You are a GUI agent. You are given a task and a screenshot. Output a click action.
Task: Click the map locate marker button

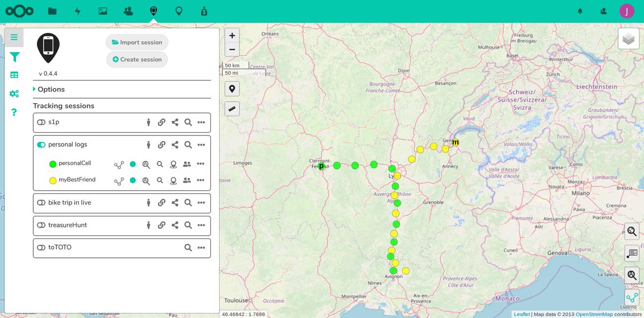pyautogui.click(x=232, y=89)
